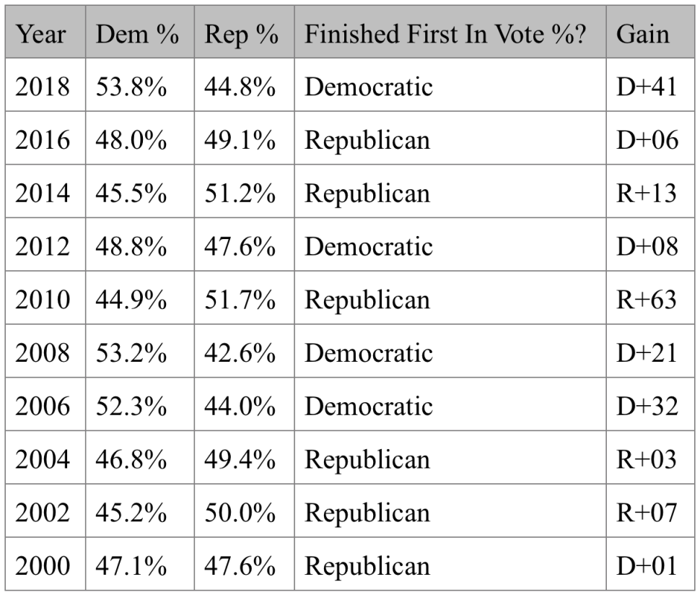This screenshot has height=595, width=700.
Task: Click the 2012 year cell
Action: [x=45, y=244]
